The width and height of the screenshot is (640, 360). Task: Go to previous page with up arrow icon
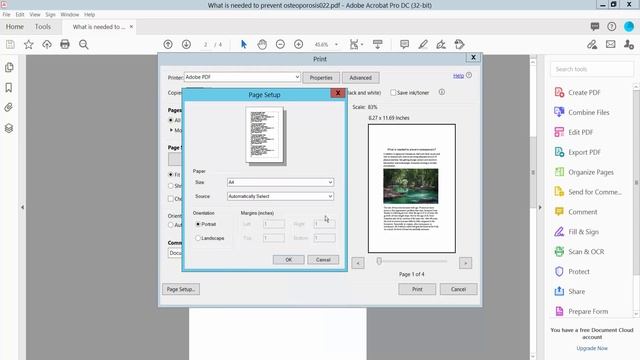click(x=168, y=44)
